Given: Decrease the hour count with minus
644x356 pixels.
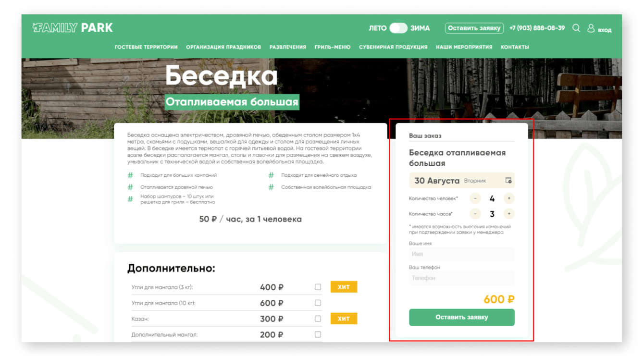Looking at the screenshot, I should click(475, 214).
